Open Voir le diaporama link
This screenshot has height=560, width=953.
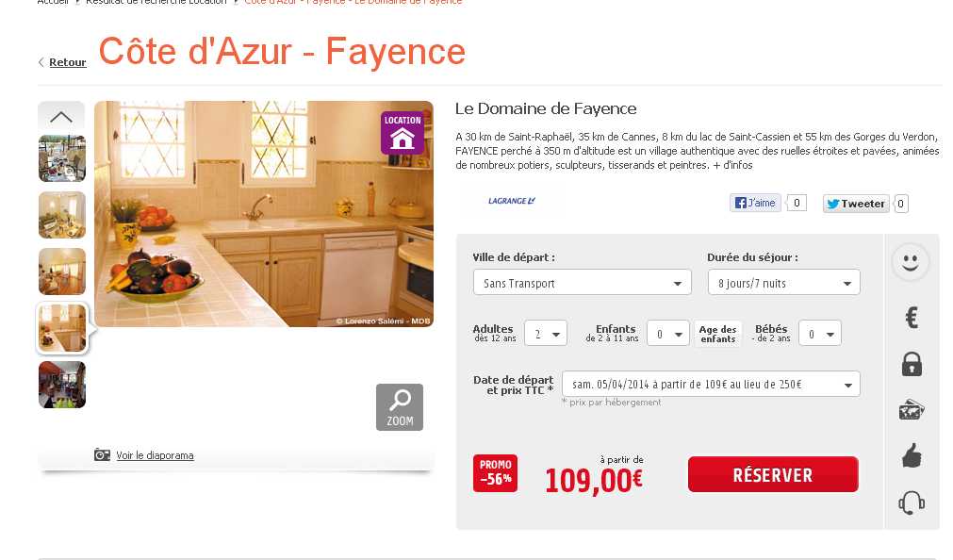click(155, 455)
